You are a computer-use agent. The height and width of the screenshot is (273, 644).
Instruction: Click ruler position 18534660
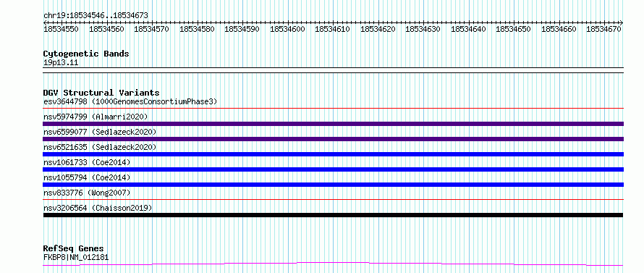tap(559, 29)
